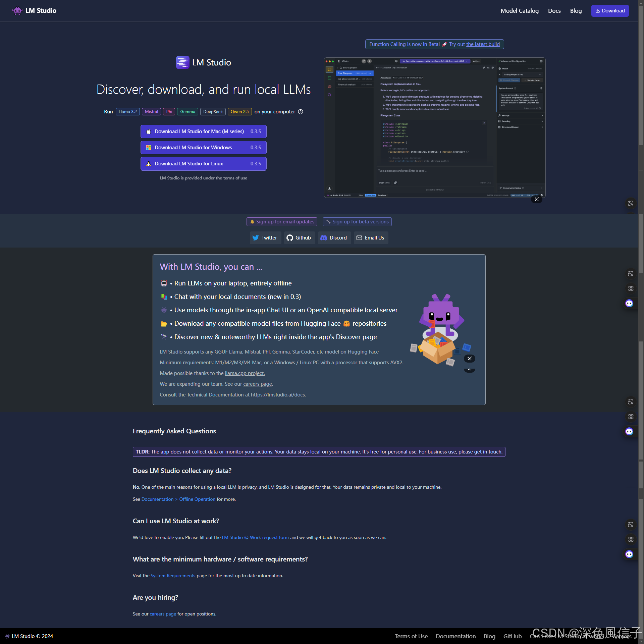Select the DeepSeek model tag
Image resolution: width=644 pixels, height=644 pixels.
[x=213, y=112]
